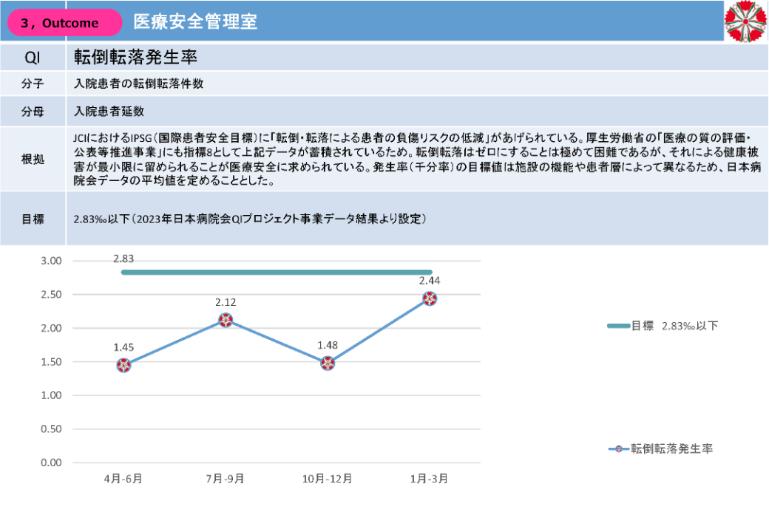Image resolution: width=769 pixels, height=532 pixels.
Task: Click the 医療安全管理室 header title
Action: (x=195, y=22)
